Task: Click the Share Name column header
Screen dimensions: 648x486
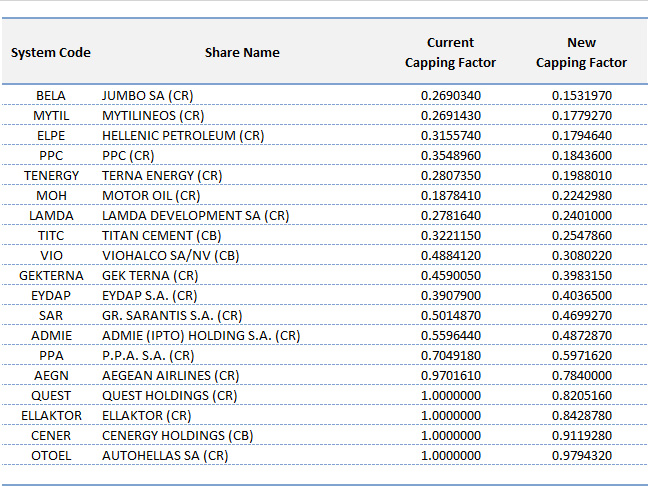Action: (242, 52)
